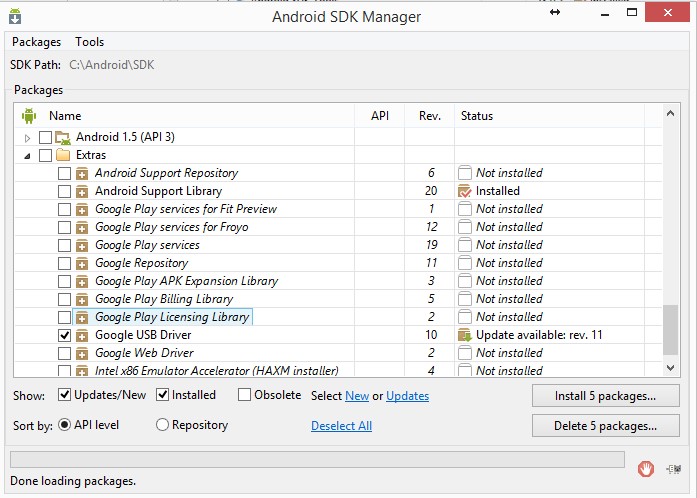The image size is (697, 498).
Task: Click the Deselect All link
Action: [341, 426]
